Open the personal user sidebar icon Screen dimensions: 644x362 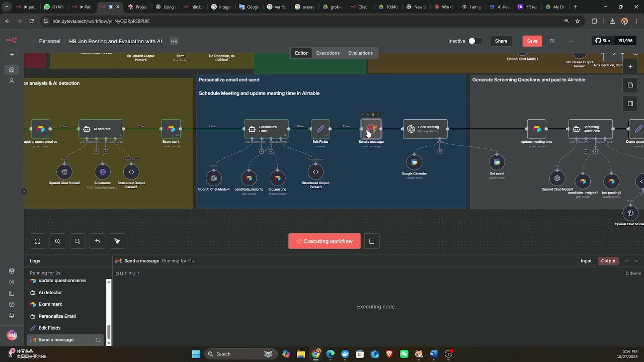point(12,81)
